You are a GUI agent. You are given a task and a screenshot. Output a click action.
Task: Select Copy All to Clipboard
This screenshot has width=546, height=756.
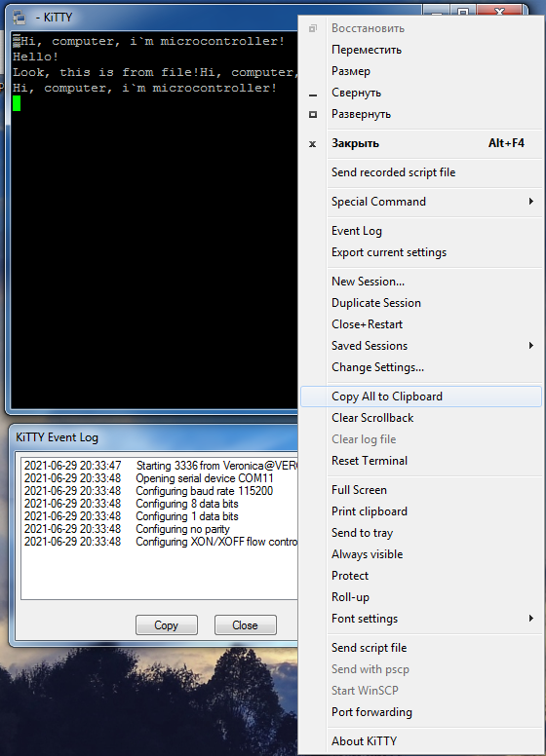point(421,397)
